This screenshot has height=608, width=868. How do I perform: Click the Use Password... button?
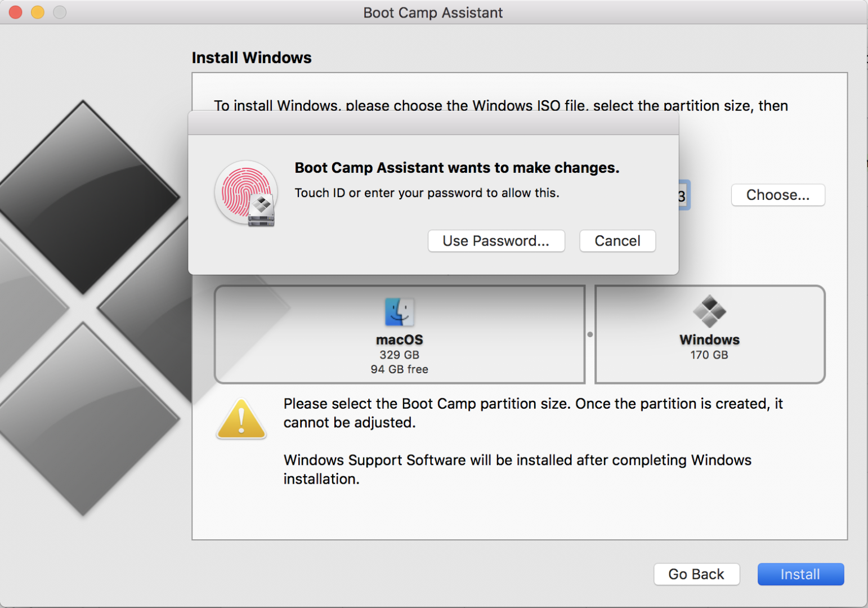(x=496, y=241)
